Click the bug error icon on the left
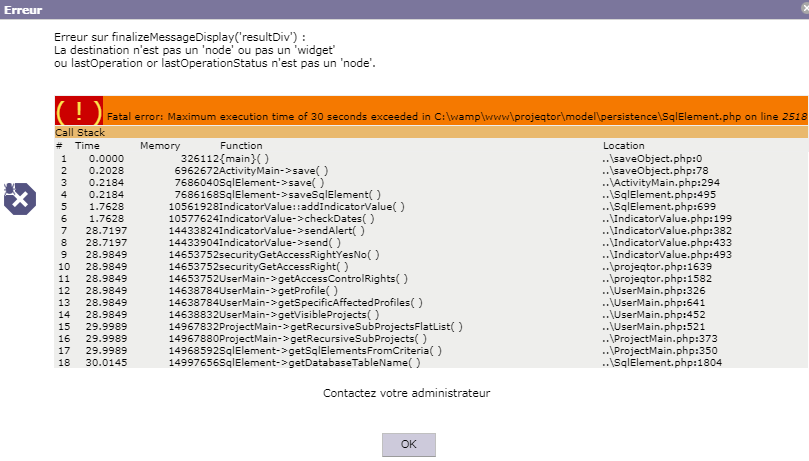The image size is (809, 461). tap(19, 199)
